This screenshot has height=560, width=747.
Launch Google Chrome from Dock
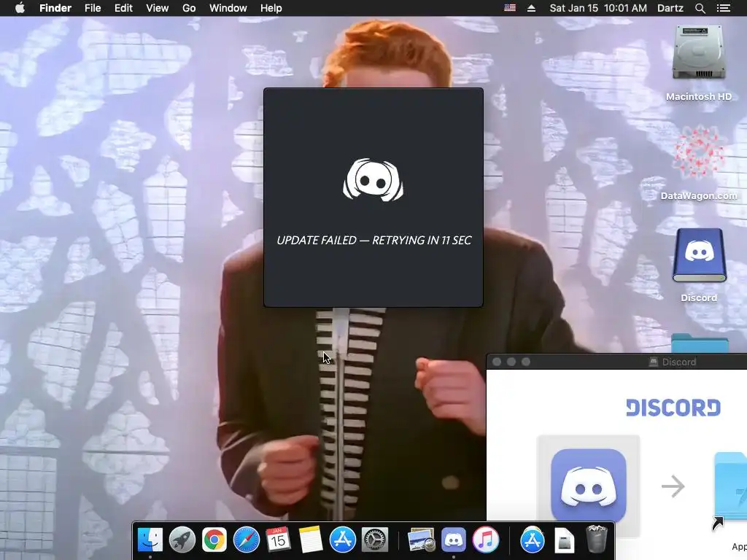tap(214, 540)
